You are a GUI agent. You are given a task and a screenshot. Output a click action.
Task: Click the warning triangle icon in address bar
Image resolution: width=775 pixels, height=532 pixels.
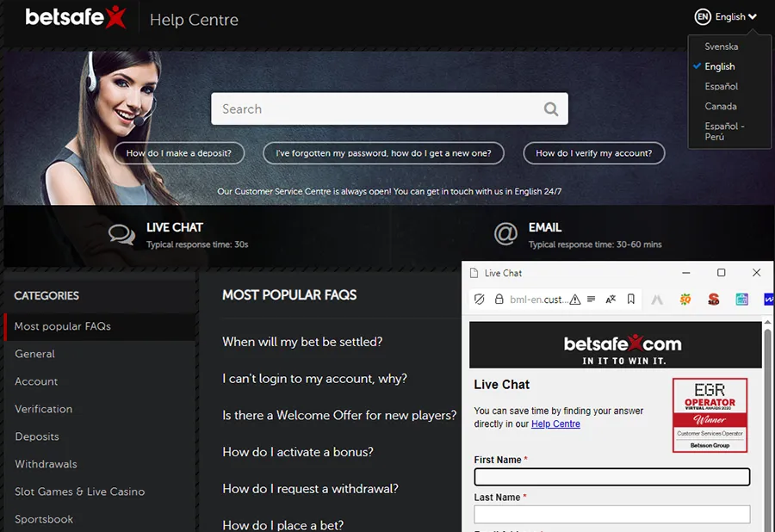[575, 300]
